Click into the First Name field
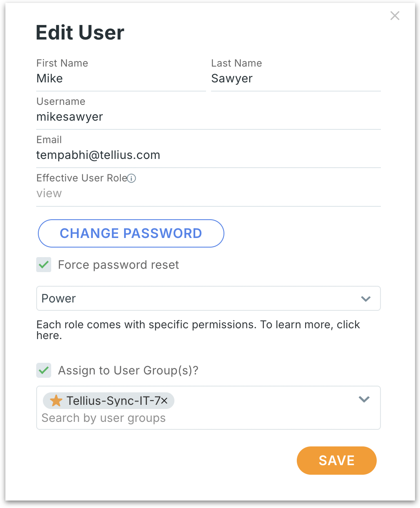420x508 pixels. [x=121, y=79]
